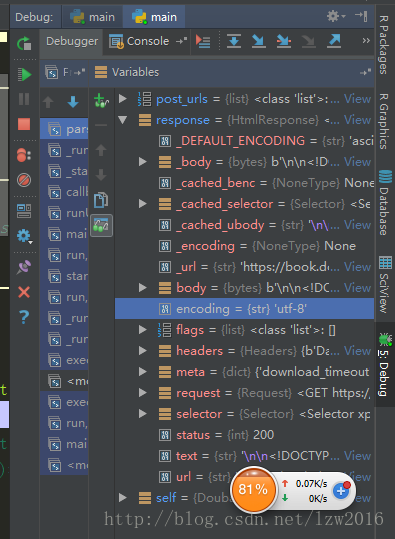This screenshot has height=539, width=395.
Task: Click Step Over toolbar icon
Action: (234, 41)
